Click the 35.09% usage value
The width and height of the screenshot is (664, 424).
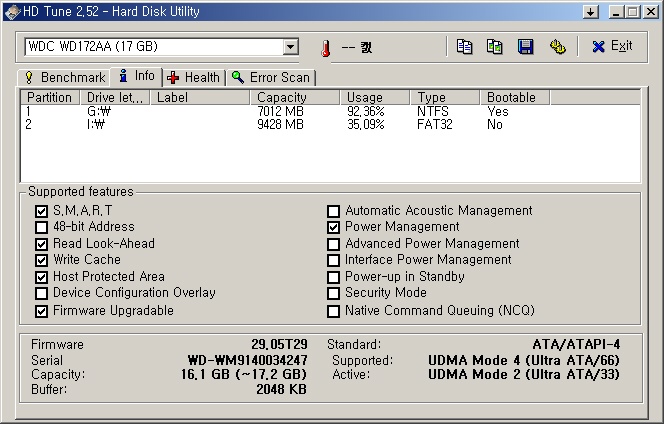point(366,125)
